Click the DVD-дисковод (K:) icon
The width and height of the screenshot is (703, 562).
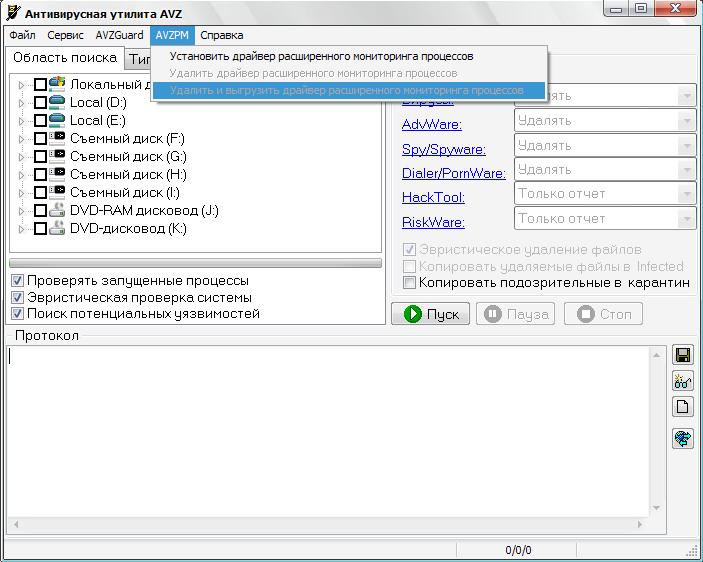[x=57, y=228]
